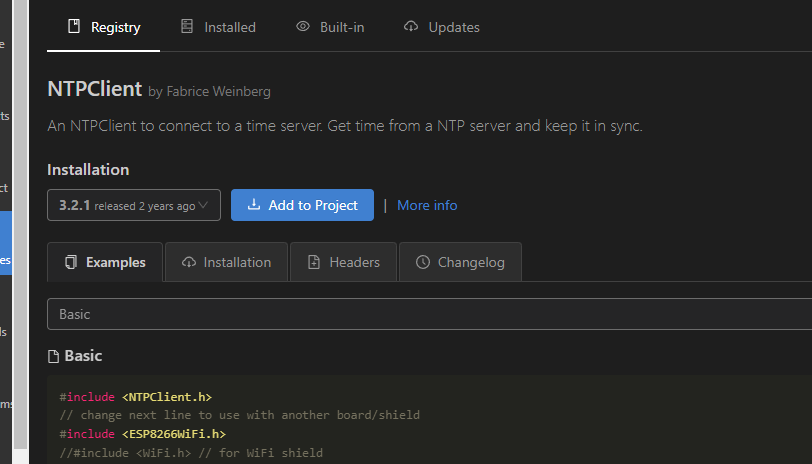Select the Installation sub-tab
Viewport: 812px width, 464px height.
pyautogui.click(x=226, y=262)
